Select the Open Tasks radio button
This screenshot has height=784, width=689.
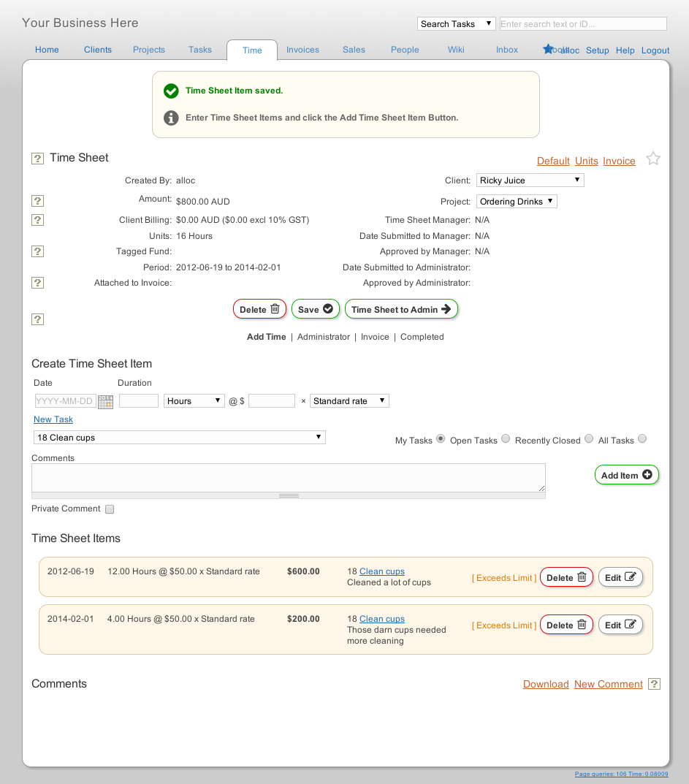[x=506, y=438]
